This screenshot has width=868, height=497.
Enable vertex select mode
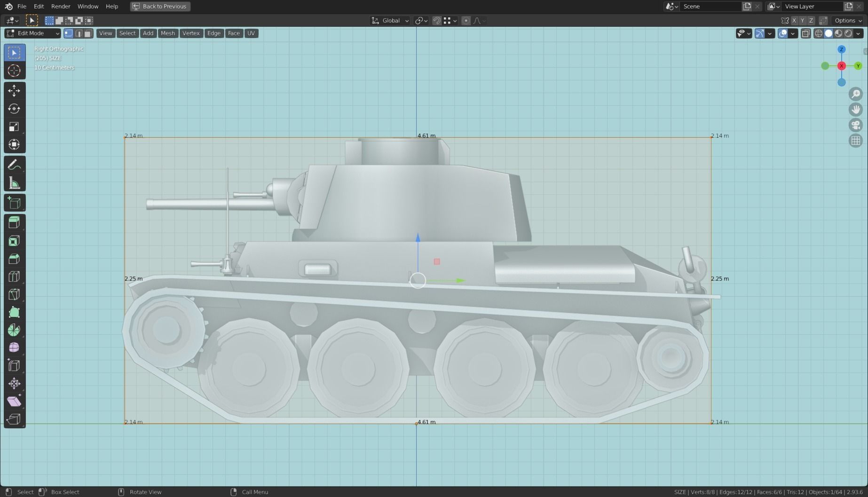(x=69, y=33)
